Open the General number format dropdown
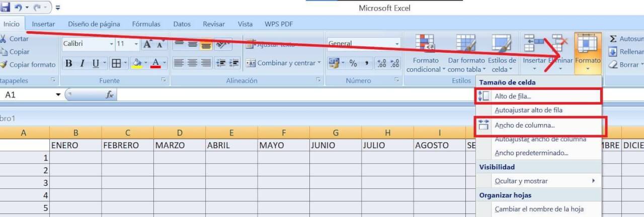The height and width of the screenshot is (217, 644). coord(396,44)
